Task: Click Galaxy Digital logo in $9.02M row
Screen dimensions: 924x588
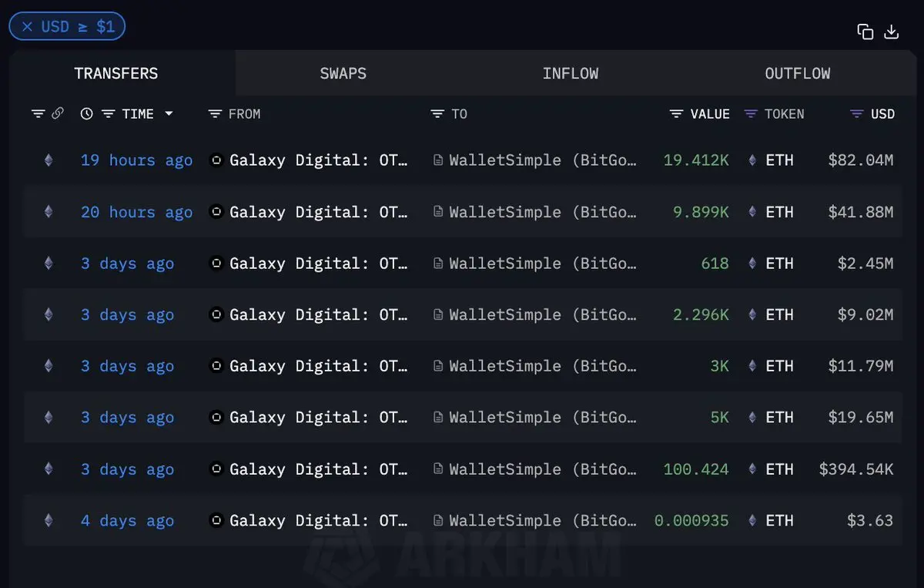Action: 216,314
